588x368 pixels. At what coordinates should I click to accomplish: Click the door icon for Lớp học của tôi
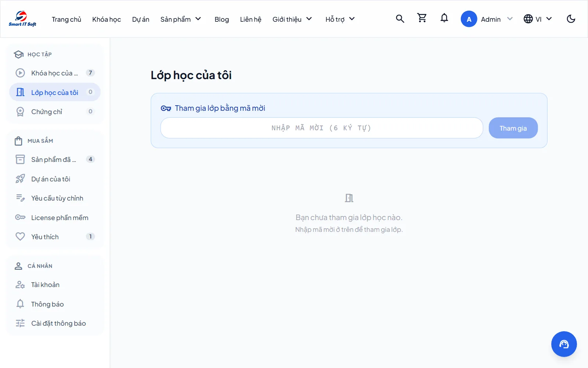(20, 92)
